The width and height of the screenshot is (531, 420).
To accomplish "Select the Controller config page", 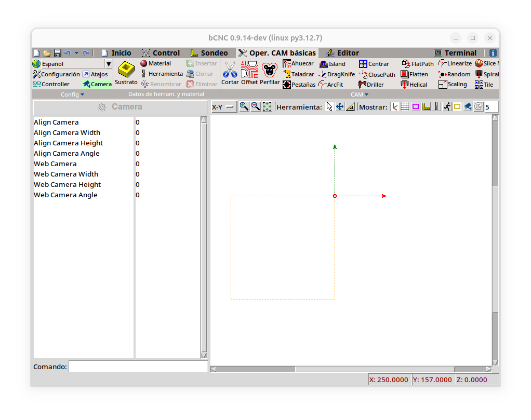I will coord(51,84).
